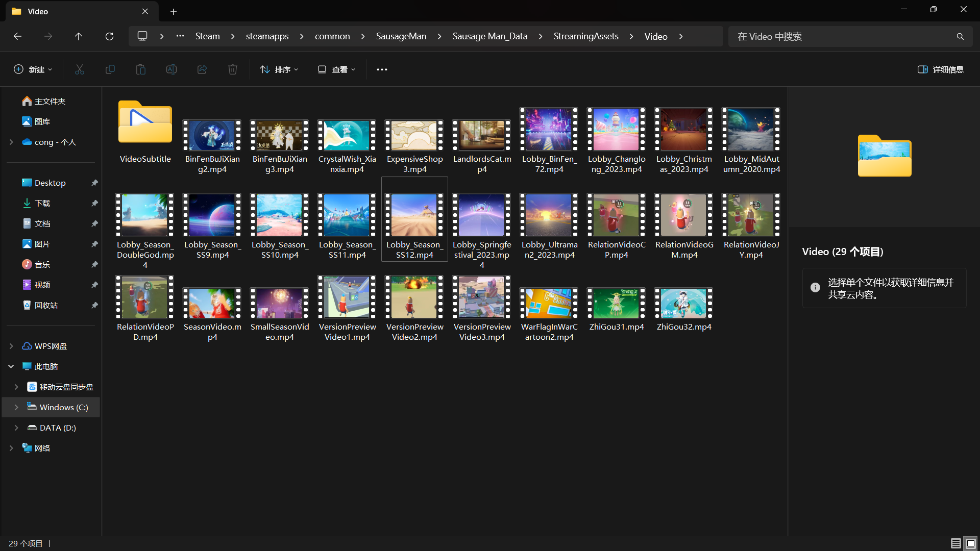This screenshot has height=551, width=980.
Task: Click the Paste clipboard icon
Action: pos(141,69)
